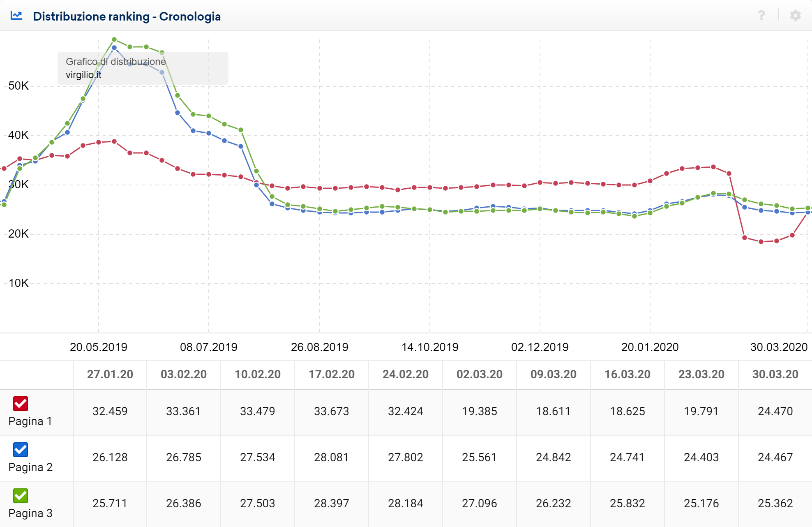Select the Pagina 3 value 27.096

pyautogui.click(x=480, y=504)
